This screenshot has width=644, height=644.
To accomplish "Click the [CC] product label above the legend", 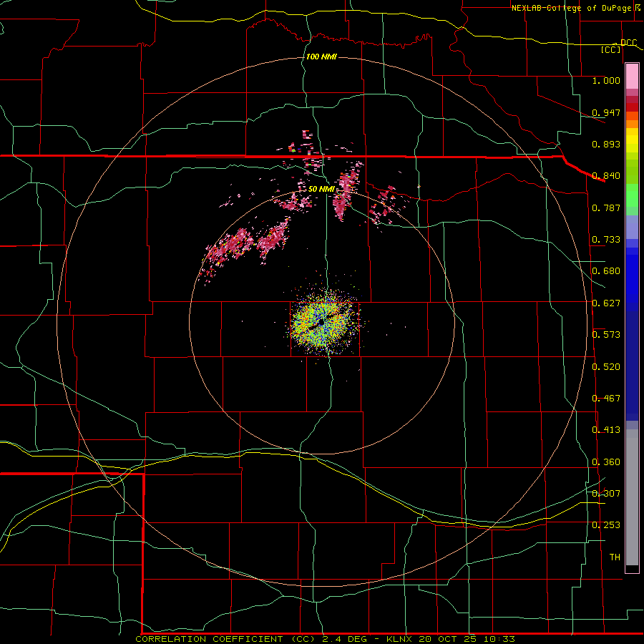I will 611,49.
